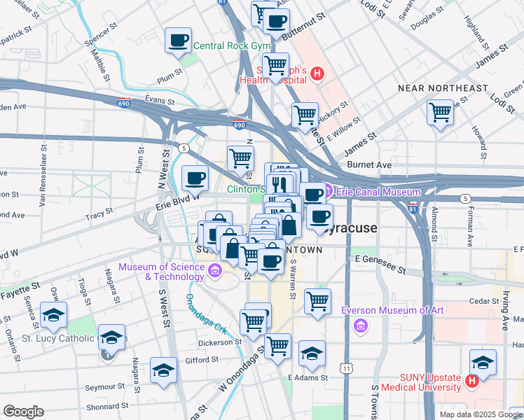Image resolution: width=524 pixels, height=420 pixels.
Task: Open the school marker at St. Lucy Catholic Church
Action: [111, 339]
